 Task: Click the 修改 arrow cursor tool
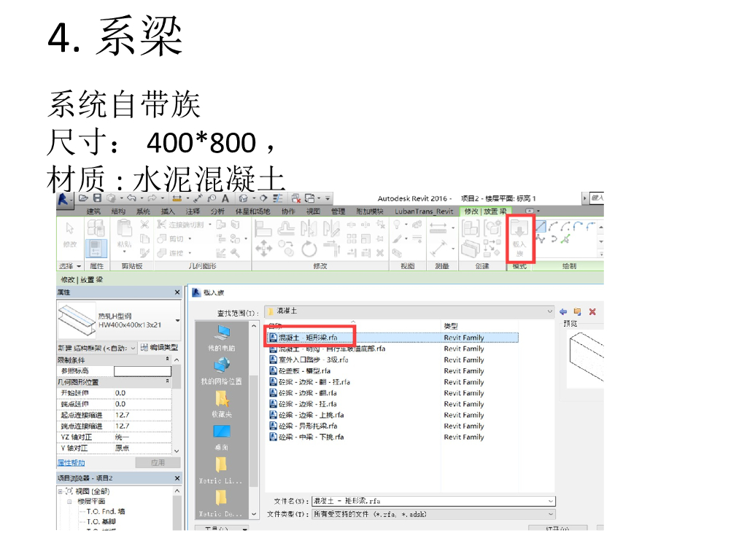(x=70, y=229)
